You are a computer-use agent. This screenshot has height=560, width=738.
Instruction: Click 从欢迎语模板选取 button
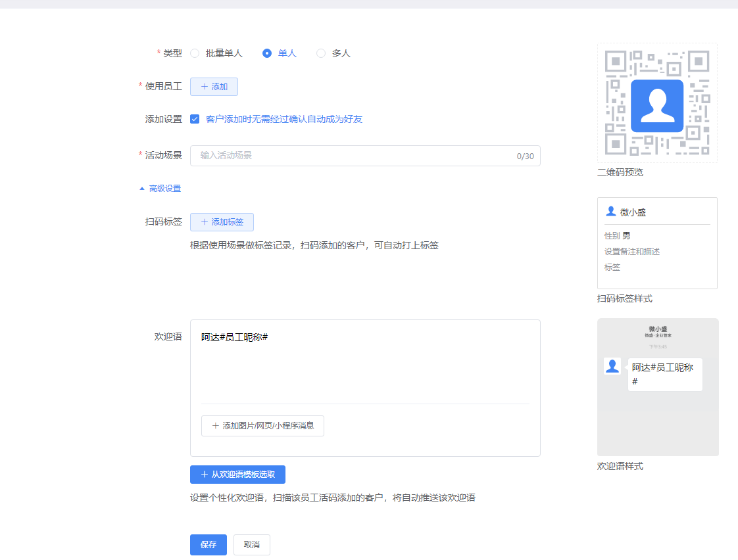237,475
